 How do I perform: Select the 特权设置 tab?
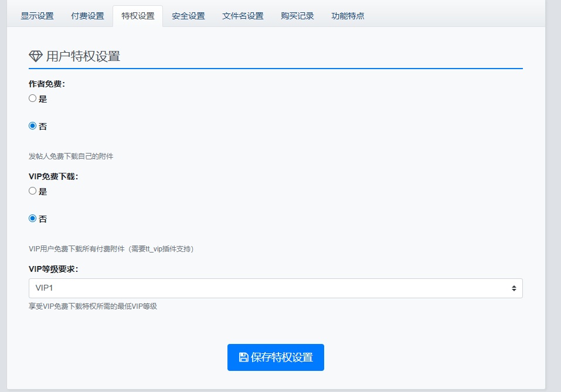138,16
